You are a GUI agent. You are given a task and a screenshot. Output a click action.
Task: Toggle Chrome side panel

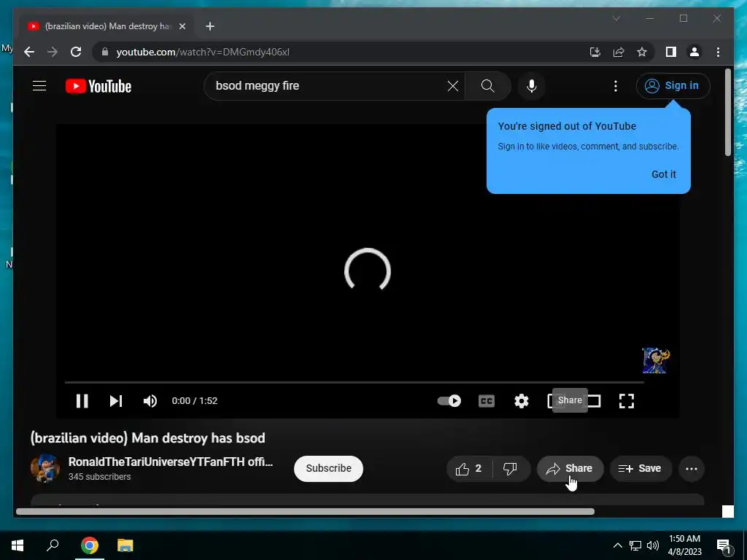click(x=671, y=52)
